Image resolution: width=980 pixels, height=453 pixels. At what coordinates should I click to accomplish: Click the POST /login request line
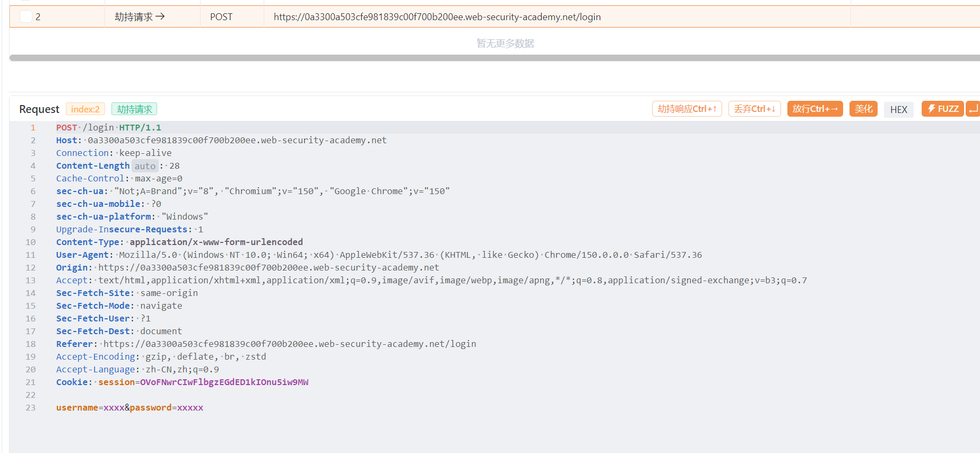pyautogui.click(x=109, y=127)
